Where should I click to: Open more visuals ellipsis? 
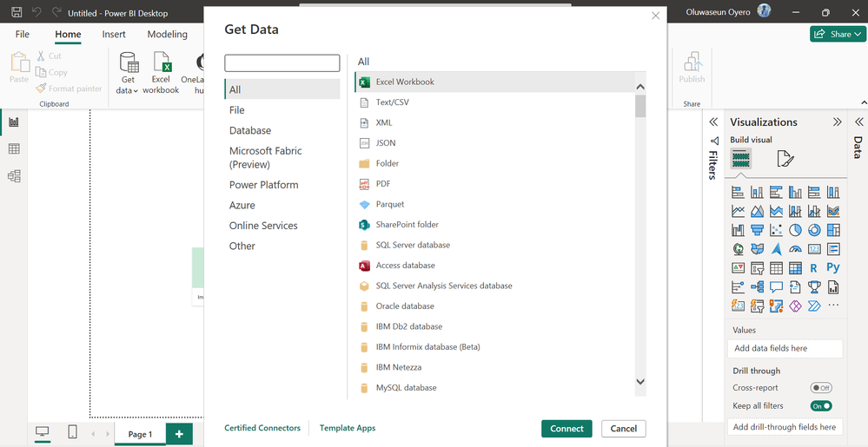coord(833,306)
